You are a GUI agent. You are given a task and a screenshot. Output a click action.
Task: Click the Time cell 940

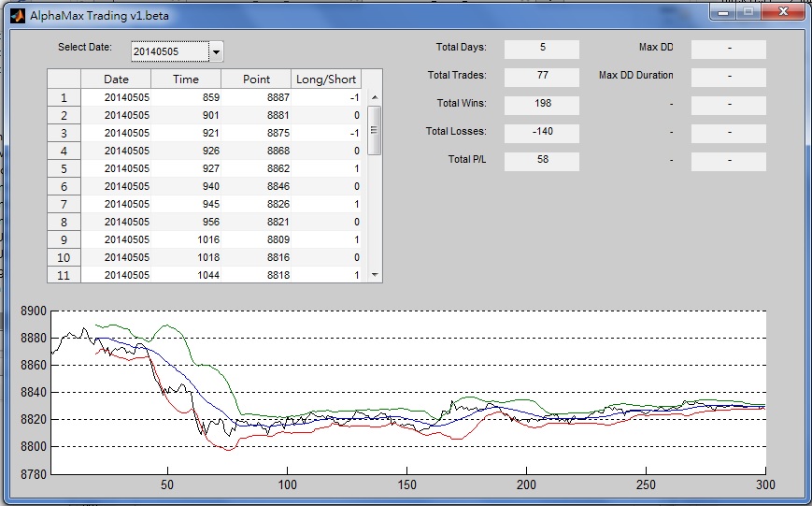pos(186,186)
